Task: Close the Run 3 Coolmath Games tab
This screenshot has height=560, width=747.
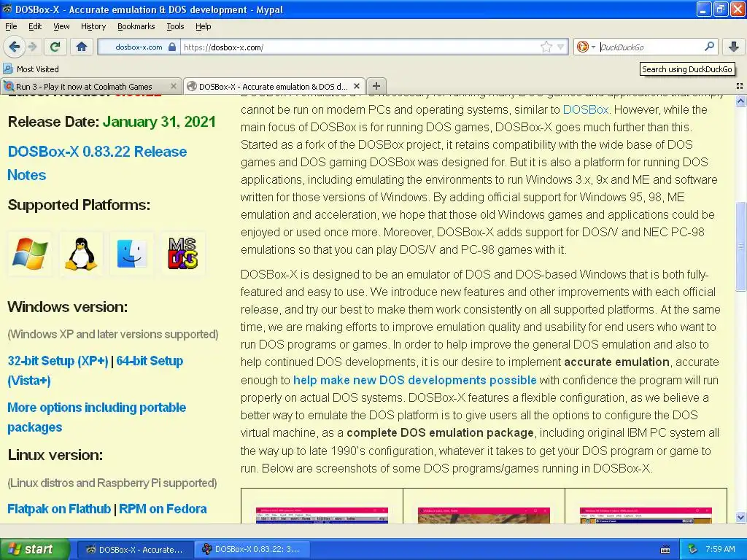Action: [174, 86]
